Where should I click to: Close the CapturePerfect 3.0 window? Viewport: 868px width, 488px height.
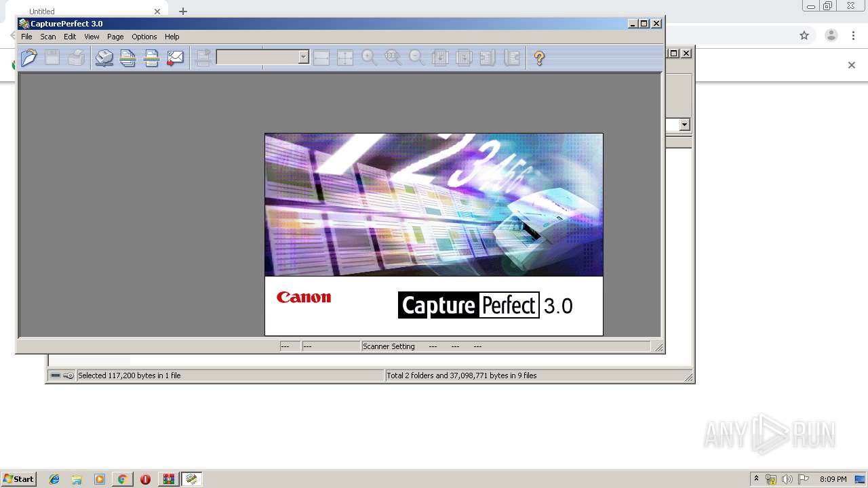point(656,24)
